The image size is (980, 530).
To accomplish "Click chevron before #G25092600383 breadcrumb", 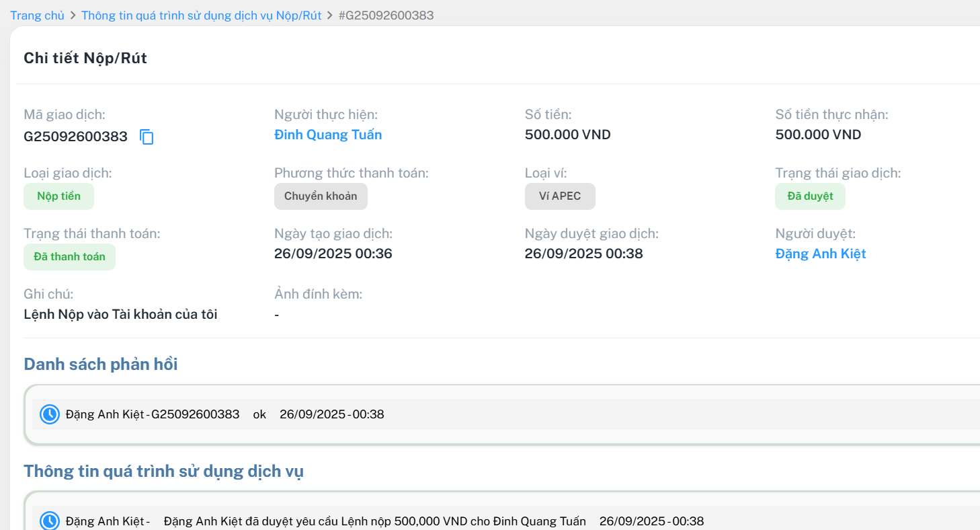I will click(330, 15).
